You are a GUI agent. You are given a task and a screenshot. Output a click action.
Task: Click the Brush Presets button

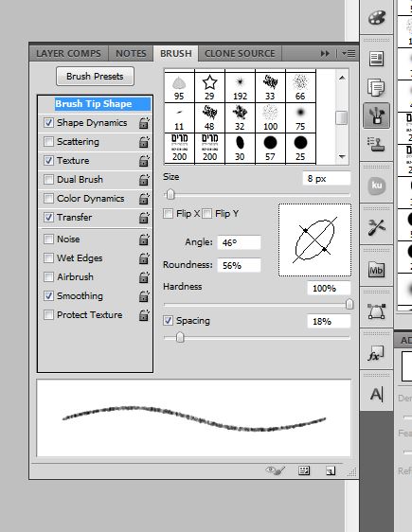point(95,77)
